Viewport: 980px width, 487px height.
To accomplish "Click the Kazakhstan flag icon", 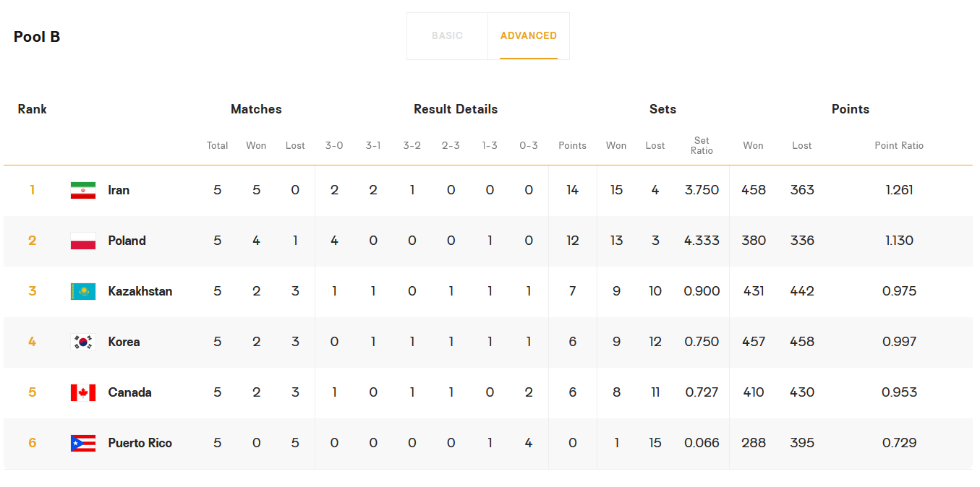I will [83, 291].
